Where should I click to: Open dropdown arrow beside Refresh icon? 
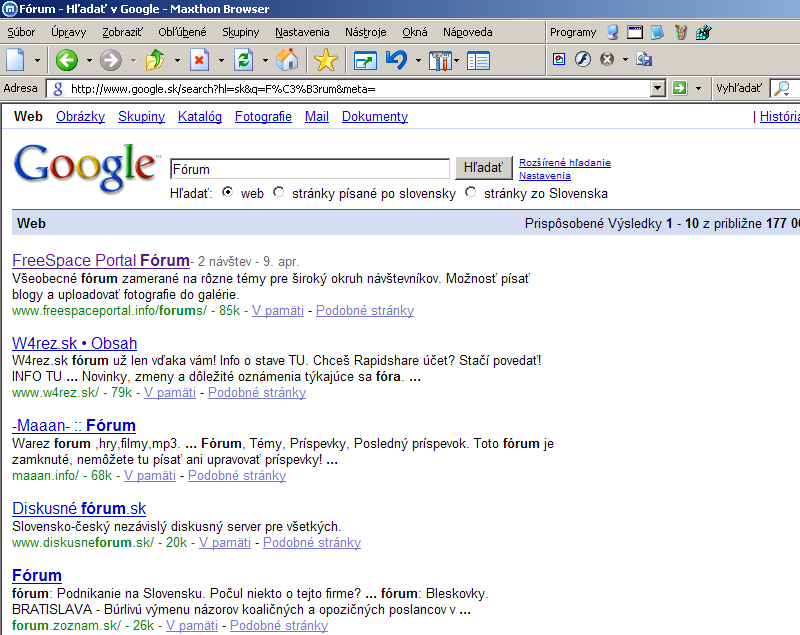point(265,61)
